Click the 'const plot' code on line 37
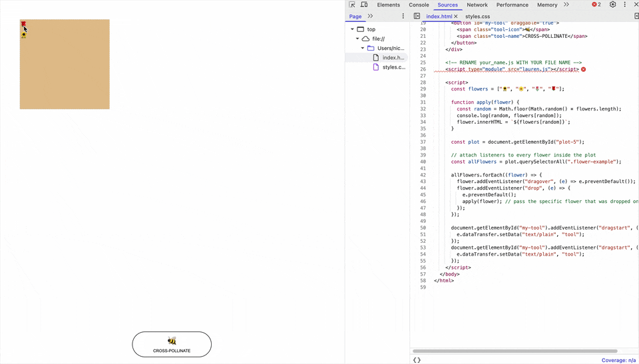 pos(518,142)
